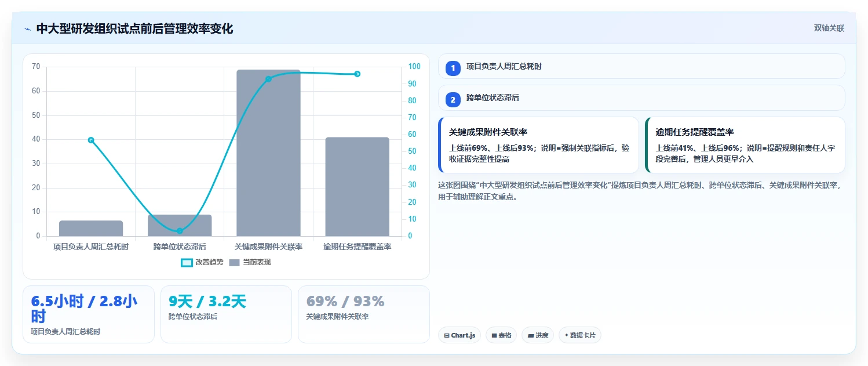Select the 跨单位状态滞后 list row

641,98
